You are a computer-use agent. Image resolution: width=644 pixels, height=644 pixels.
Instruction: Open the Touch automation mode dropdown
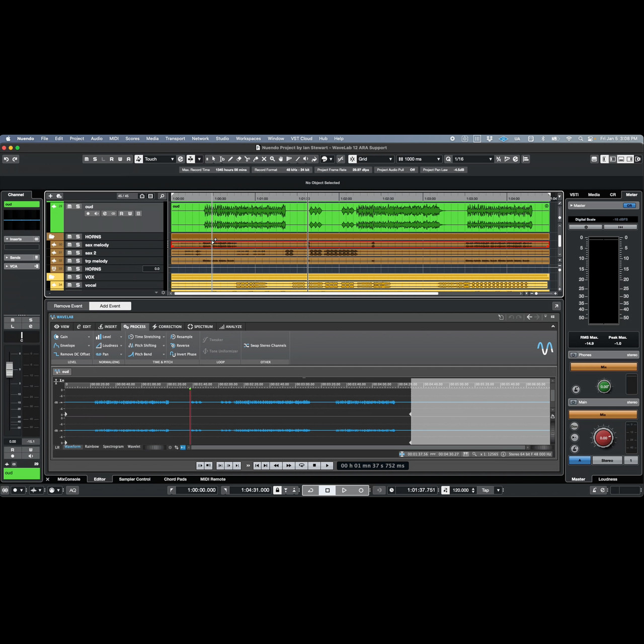pyautogui.click(x=172, y=159)
